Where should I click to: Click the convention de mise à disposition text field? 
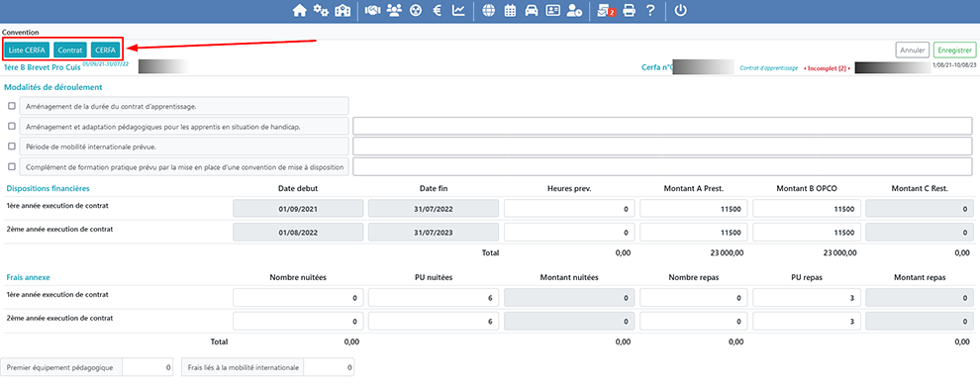click(662, 167)
